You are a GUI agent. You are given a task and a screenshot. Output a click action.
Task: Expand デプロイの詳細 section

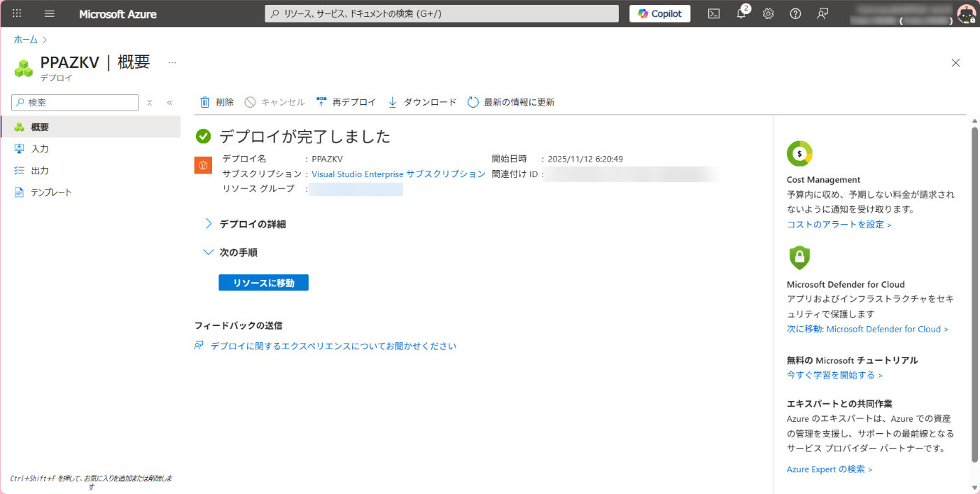(245, 224)
